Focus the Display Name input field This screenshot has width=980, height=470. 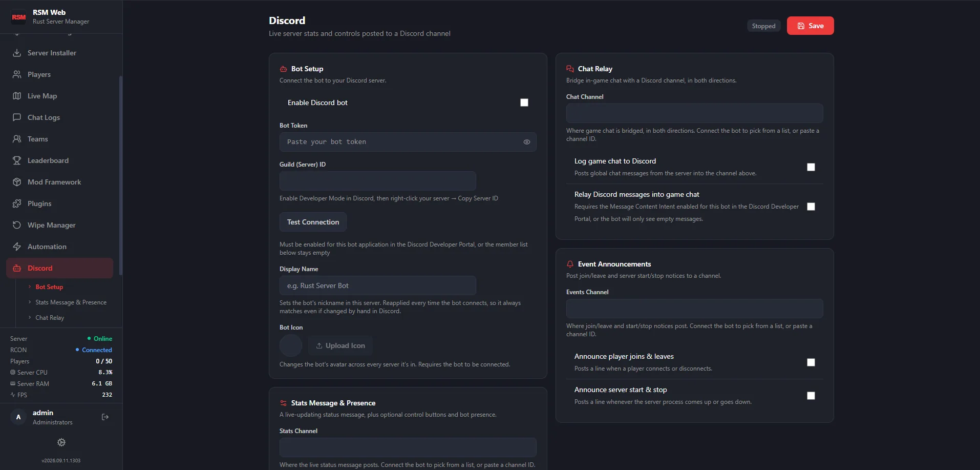click(x=377, y=285)
